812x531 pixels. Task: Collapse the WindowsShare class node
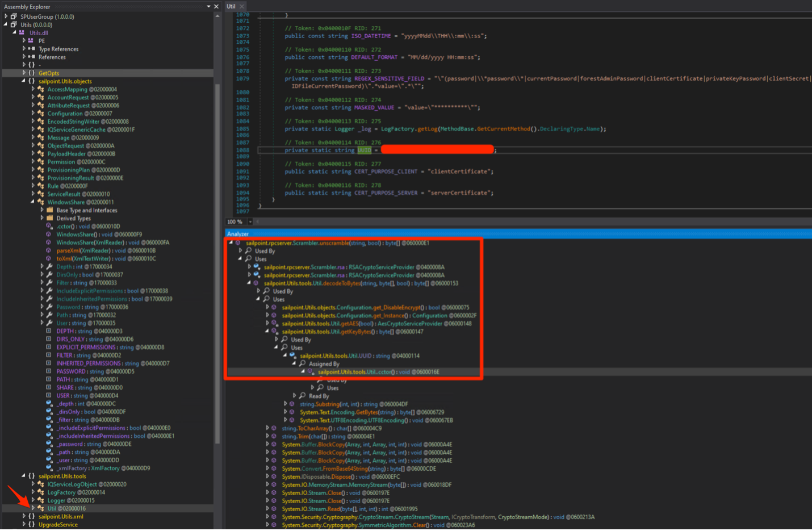33,202
